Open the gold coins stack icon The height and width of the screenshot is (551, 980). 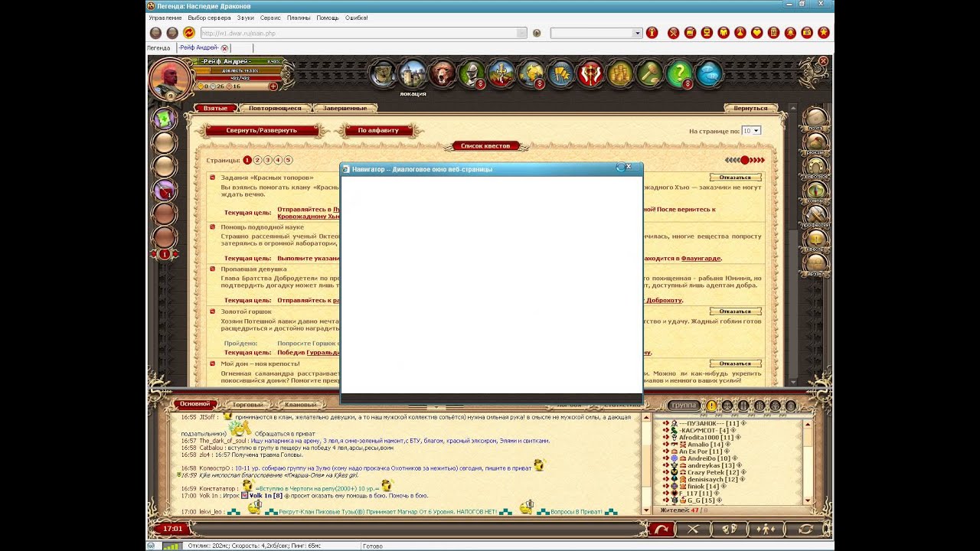coord(620,74)
